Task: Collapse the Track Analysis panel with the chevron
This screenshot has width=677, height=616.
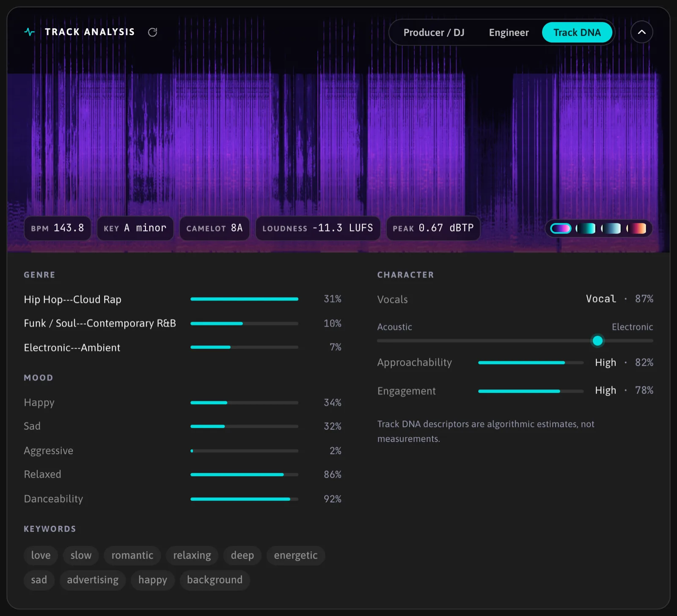Action: click(641, 32)
